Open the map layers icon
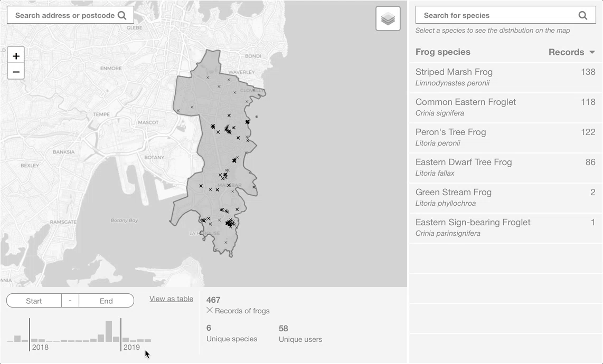The width and height of the screenshot is (603, 364). click(388, 18)
